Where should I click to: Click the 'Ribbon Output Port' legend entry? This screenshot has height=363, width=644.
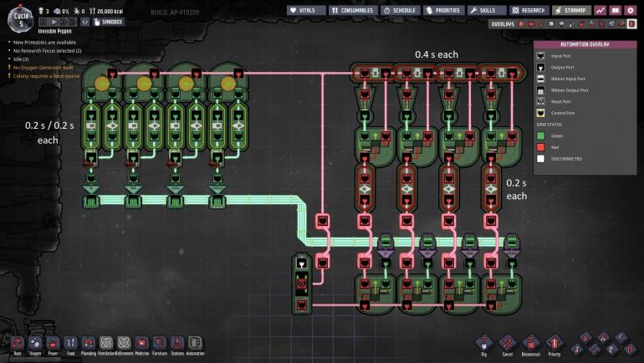click(570, 90)
